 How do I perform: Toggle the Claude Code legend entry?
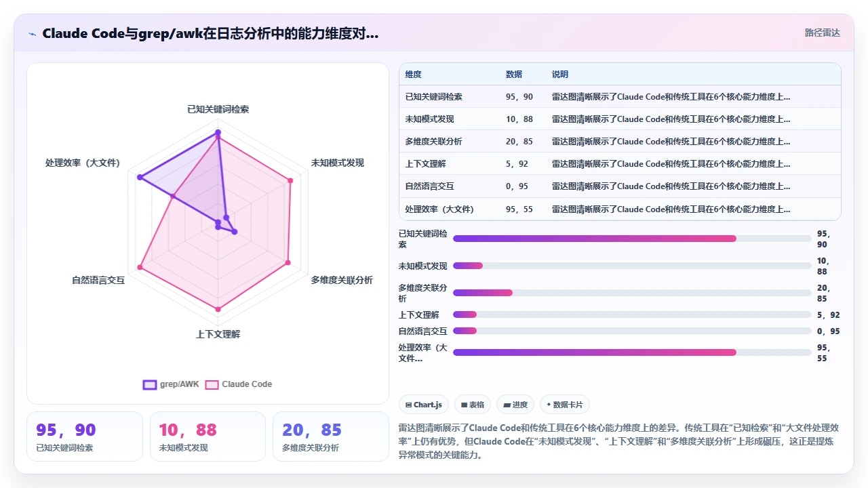[239, 384]
